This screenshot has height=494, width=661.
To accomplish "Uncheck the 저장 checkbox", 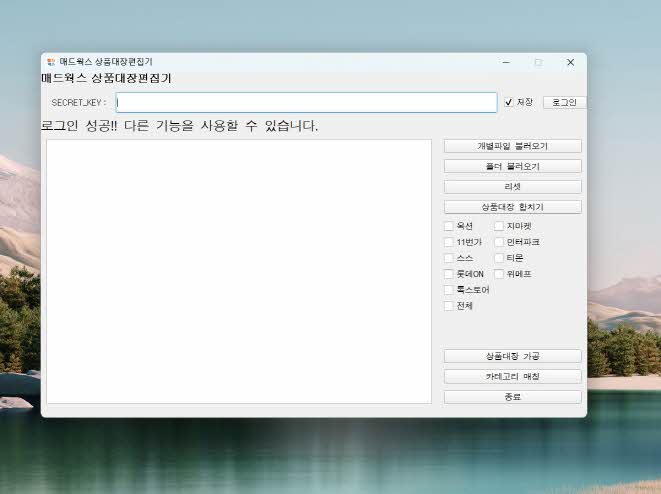I will [508, 102].
